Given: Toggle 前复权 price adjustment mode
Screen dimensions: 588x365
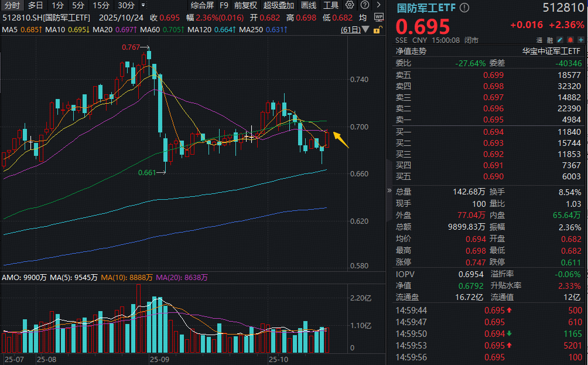Looking at the screenshot, I should coord(245,5).
